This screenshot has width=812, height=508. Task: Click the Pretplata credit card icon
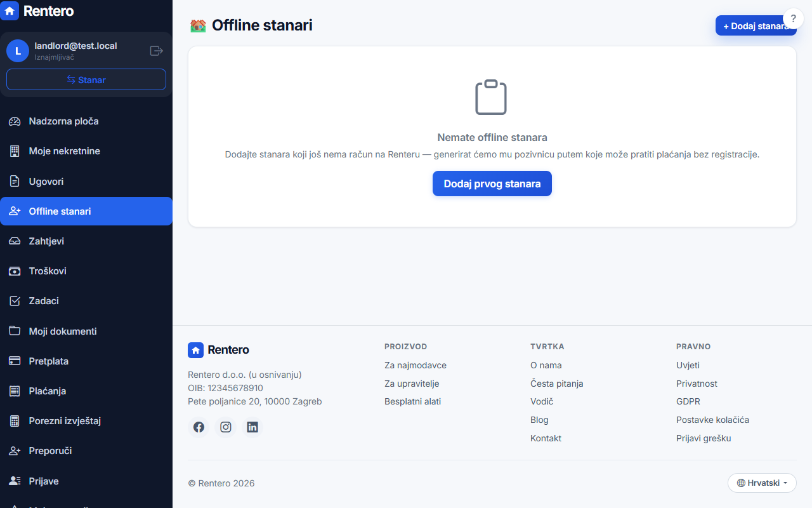click(x=15, y=361)
